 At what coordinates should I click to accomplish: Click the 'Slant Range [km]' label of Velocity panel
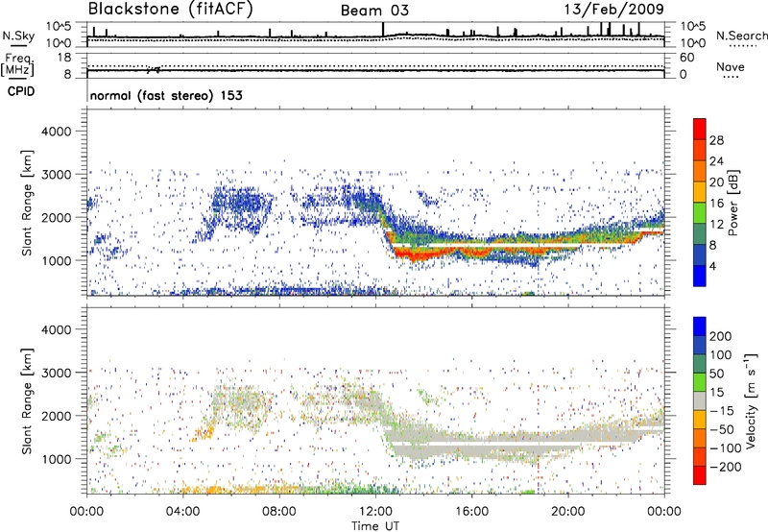pos(27,400)
